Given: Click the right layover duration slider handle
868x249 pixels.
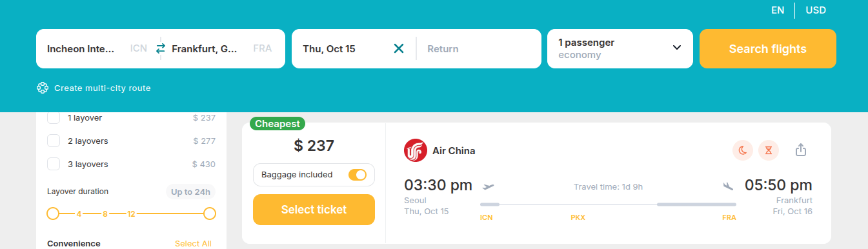Looking at the screenshot, I should click(210, 214).
